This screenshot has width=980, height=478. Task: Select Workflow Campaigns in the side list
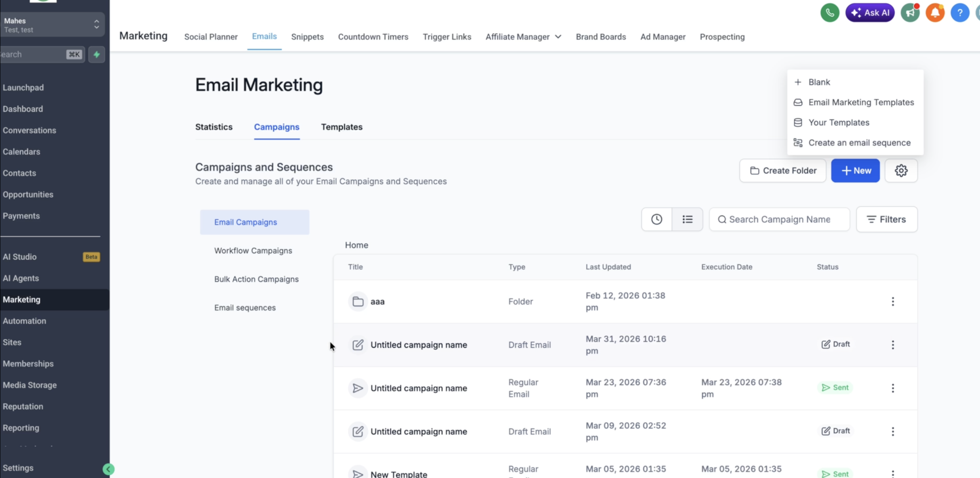pyautogui.click(x=253, y=250)
